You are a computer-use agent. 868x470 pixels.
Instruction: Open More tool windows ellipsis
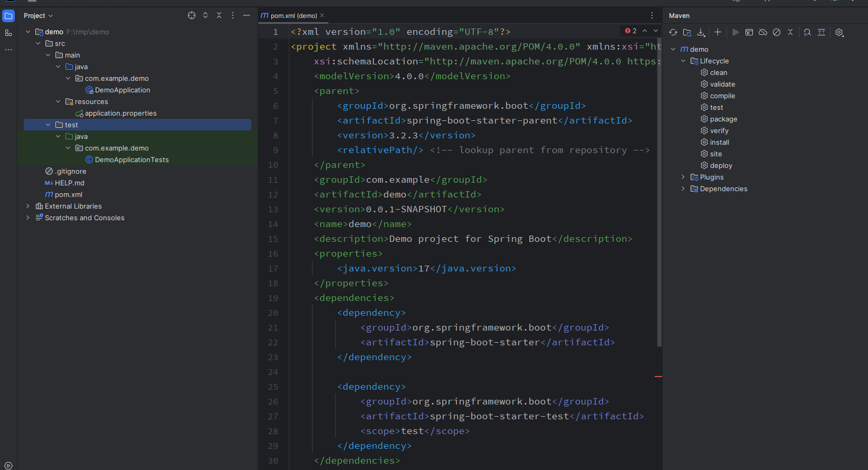click(x=8, y=50)
